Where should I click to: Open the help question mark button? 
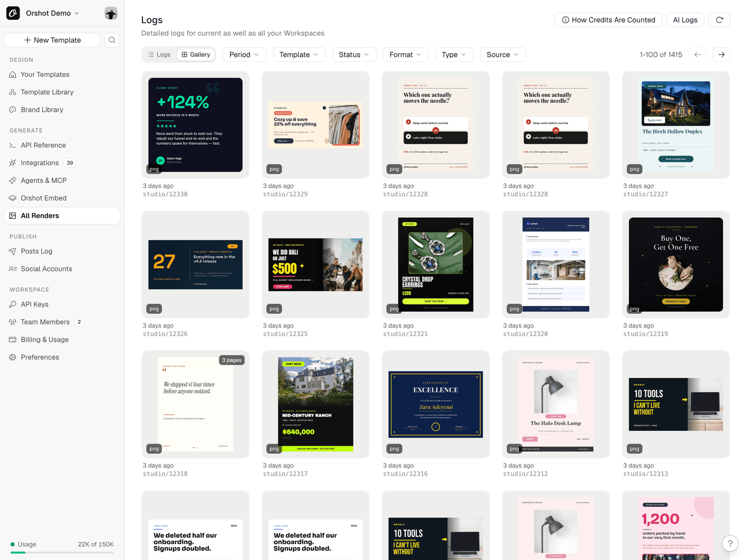point(730,543)
